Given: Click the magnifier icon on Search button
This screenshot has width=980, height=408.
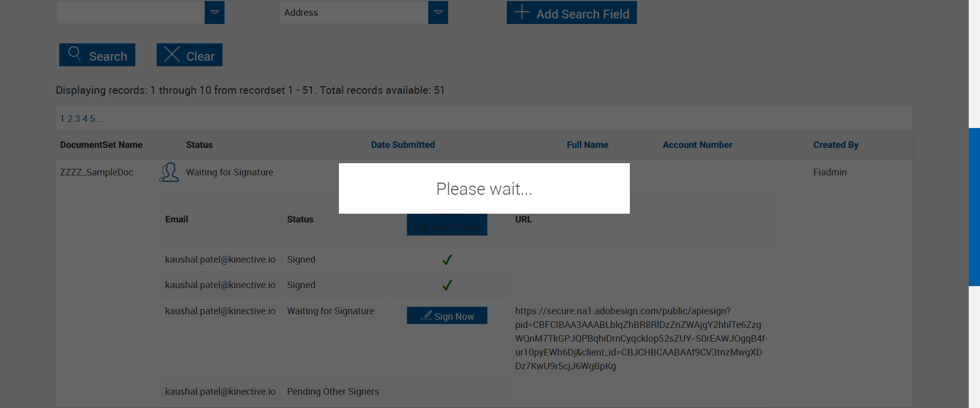Looking at the screenshot, I should click(x=75, y=54).
